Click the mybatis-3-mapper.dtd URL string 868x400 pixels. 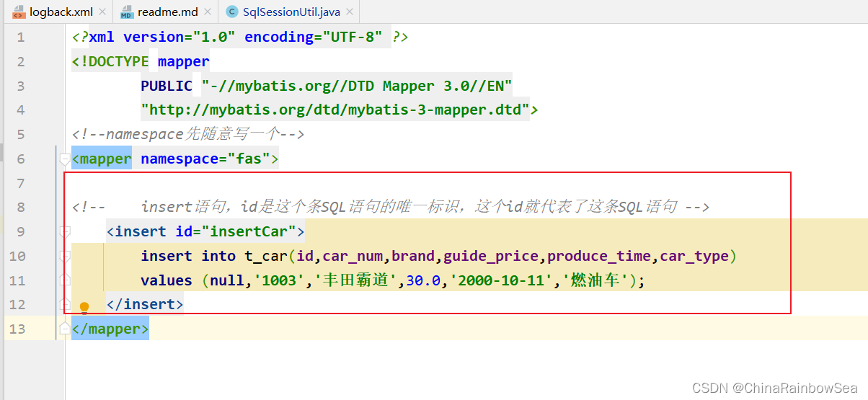tap(335, 110)
